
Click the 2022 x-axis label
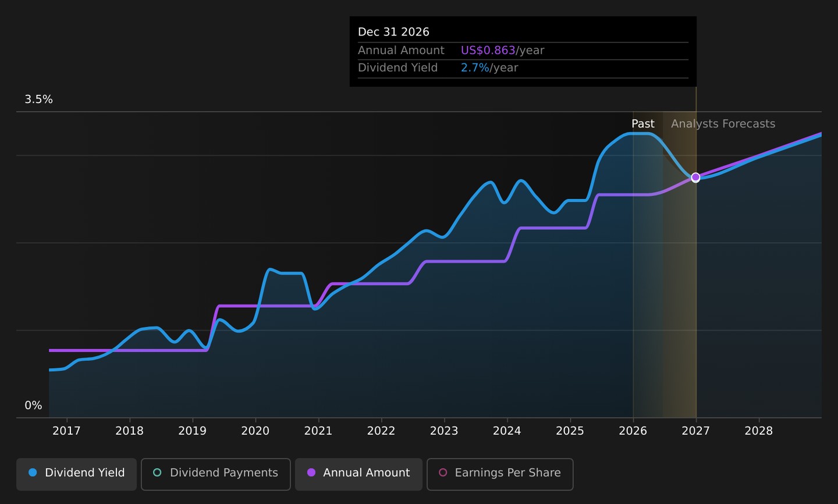click(381, 431)
